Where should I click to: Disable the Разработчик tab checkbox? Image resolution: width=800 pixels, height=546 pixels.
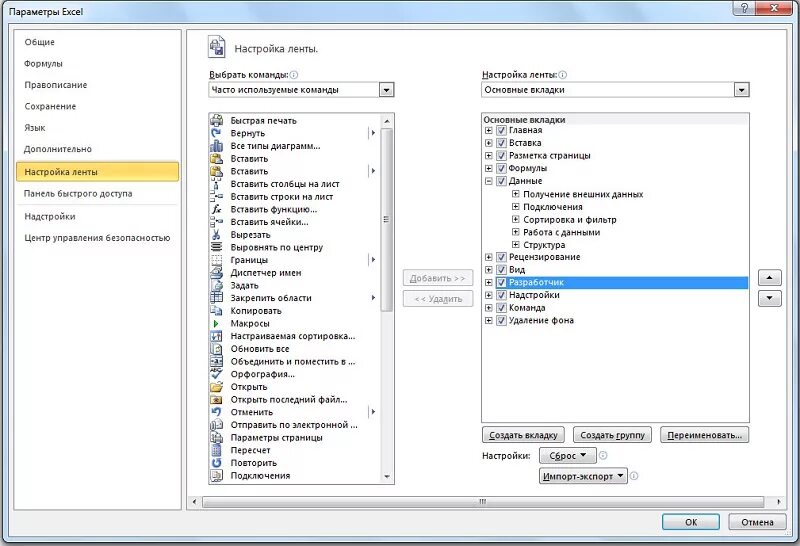click(x=502, y=282)
